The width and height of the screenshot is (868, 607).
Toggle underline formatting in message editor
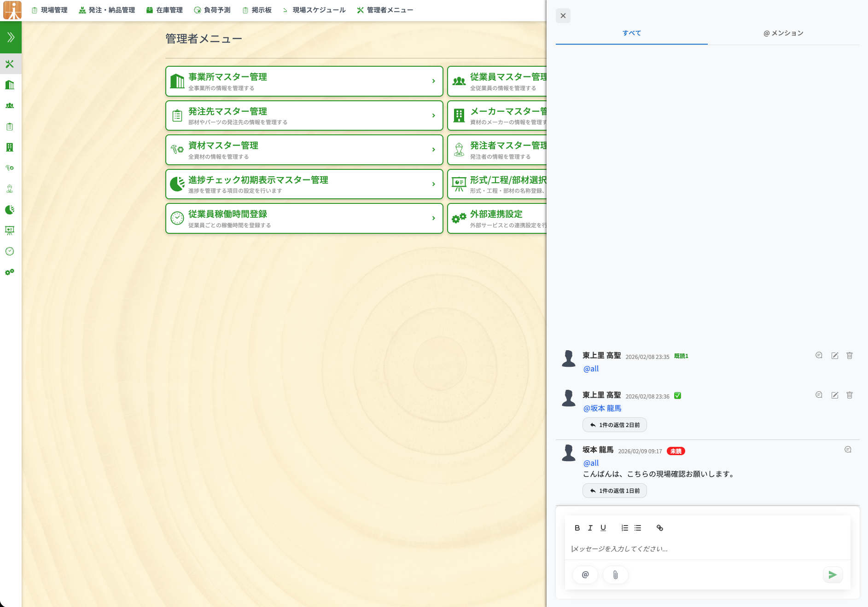pyautogui.click(x=603, y=528)
